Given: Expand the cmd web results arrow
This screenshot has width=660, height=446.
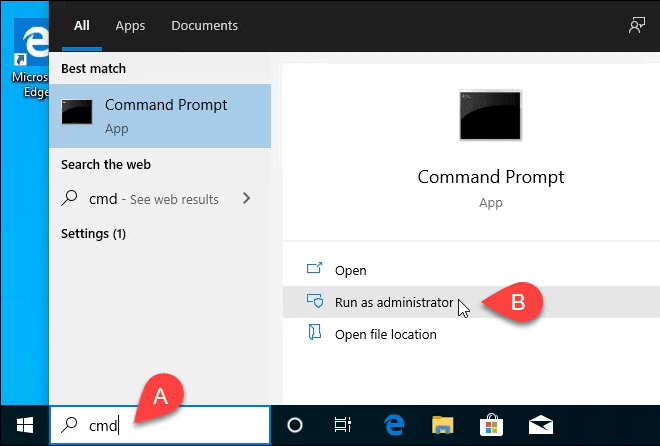Looking at the screenshot, I should [x=246, y=199].
